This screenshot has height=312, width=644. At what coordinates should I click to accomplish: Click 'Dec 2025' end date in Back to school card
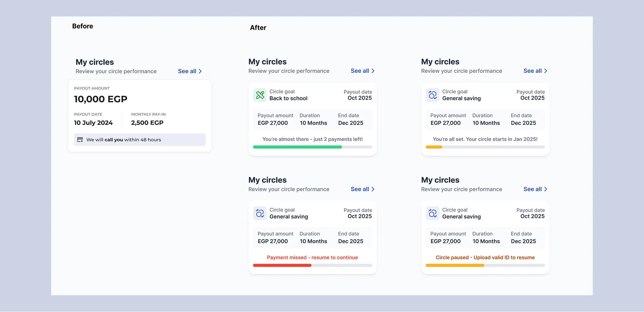point(351,123)
